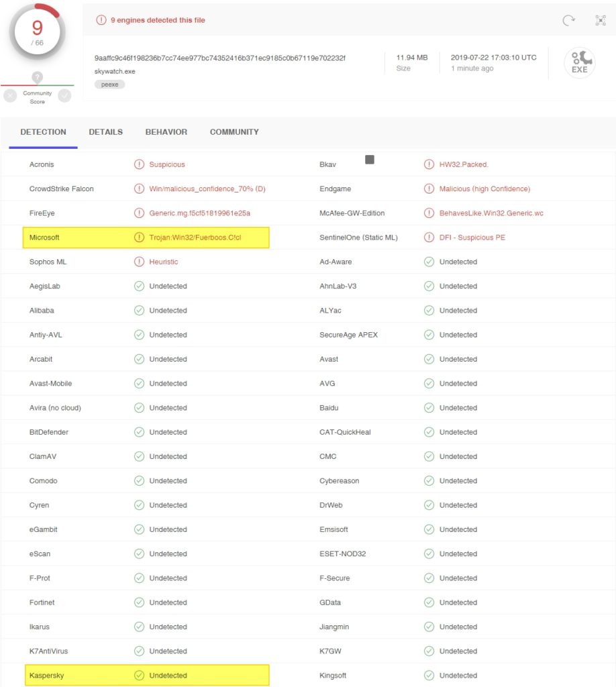Screen dimensions: 616x687
Task: Click the green check icon for Kingsoft
Action: [429, 675]
